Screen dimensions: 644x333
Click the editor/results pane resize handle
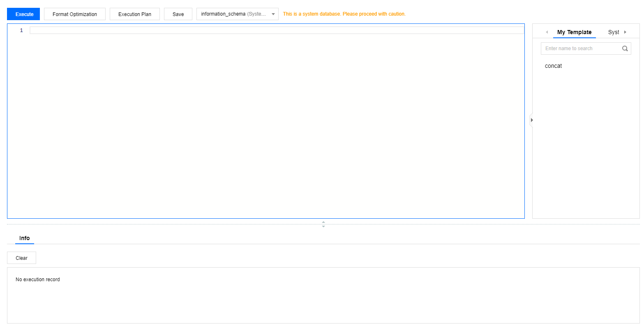coord(323,224)
